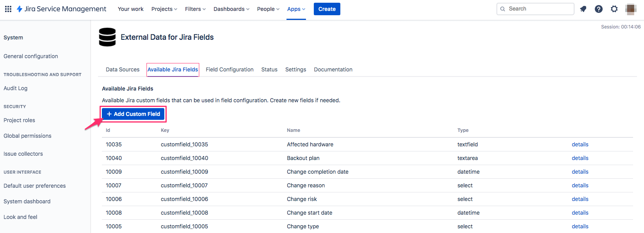Open Project roles in sidebar

19,120
